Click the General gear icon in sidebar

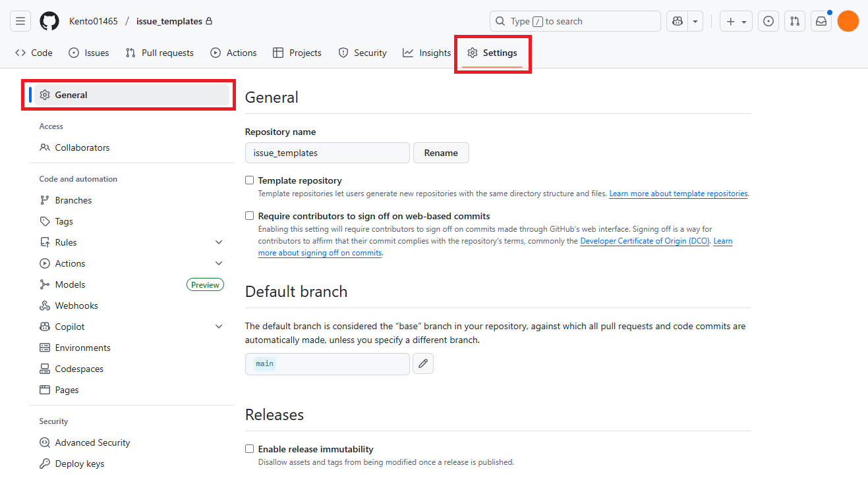click(45, 95)
